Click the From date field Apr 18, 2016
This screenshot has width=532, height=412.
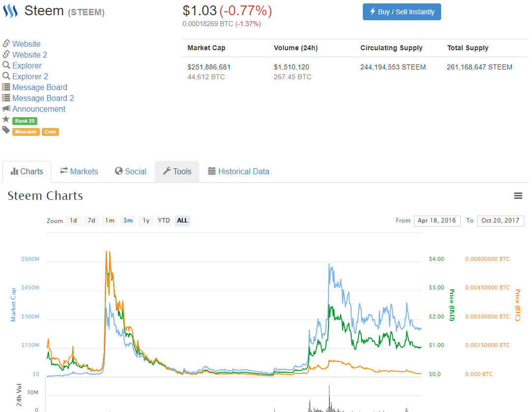tap(437, 221)
